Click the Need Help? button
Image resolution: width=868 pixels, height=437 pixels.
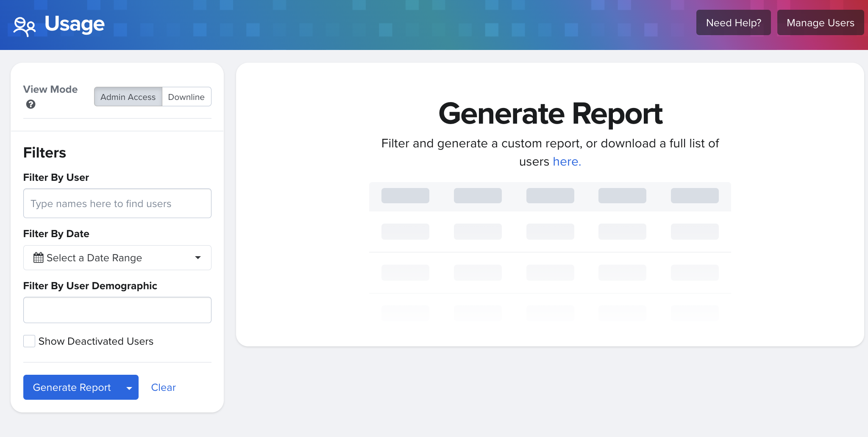pyautogui.click(x=733, y=23)
